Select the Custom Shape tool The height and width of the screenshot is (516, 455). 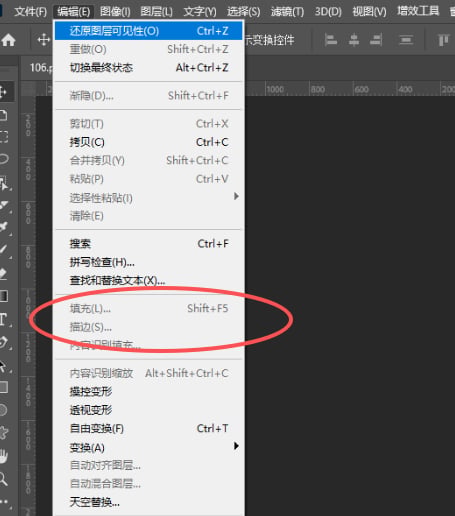4,433
